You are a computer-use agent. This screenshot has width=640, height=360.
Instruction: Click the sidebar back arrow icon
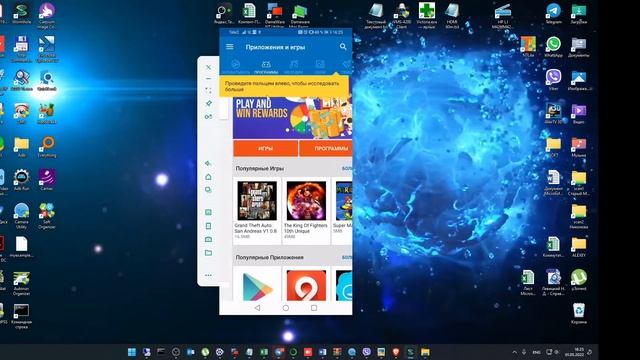point(208,163)
